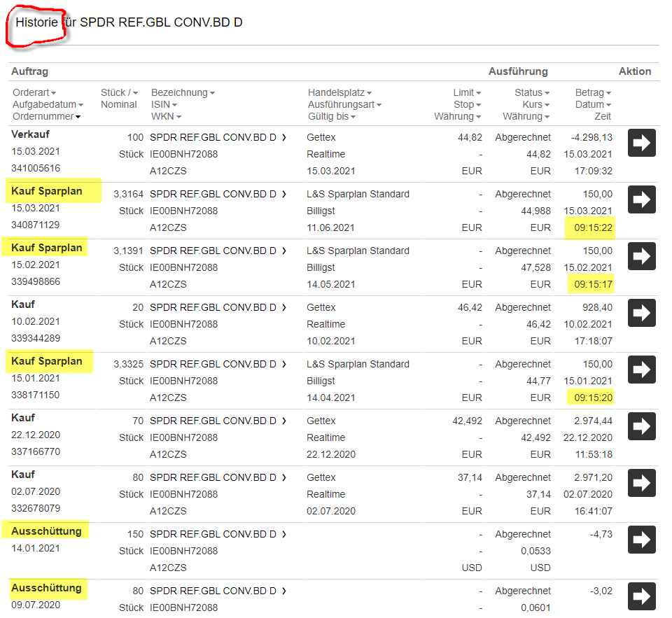This screenshot has height=618, width=672.
Task: Select order number 339344289
Action: (36, 338)
